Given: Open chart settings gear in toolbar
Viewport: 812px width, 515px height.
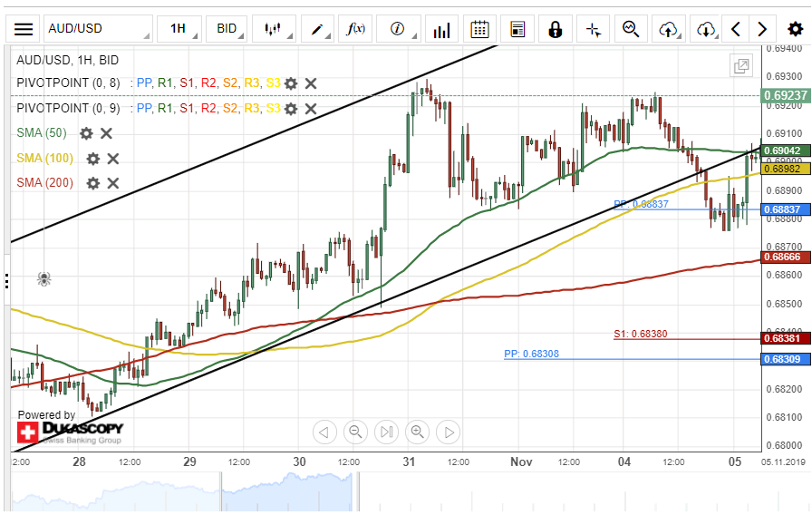Looking at the screenshot, I should (795, 29).
